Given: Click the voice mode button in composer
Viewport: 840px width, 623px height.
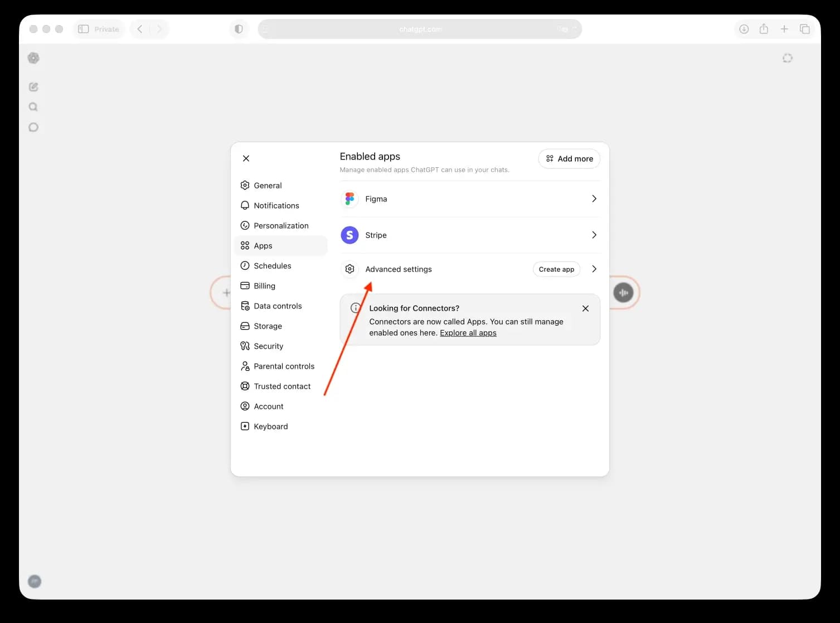Looking at the screenshot, I should point(623,292).
